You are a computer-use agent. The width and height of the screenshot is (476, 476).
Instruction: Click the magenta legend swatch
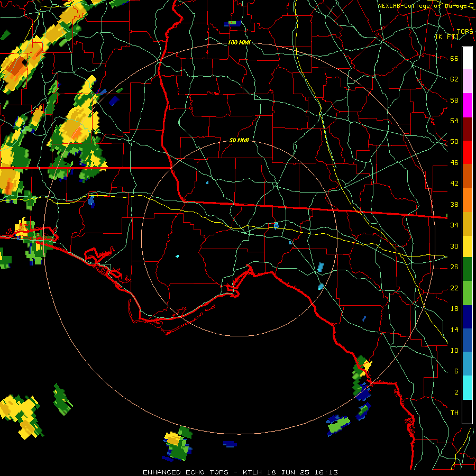pos(467,105)
